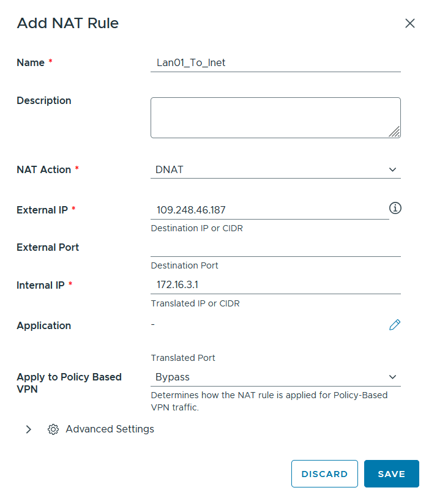Focus the Internal IP field 172.16.3.1

(x=275, y=285)
